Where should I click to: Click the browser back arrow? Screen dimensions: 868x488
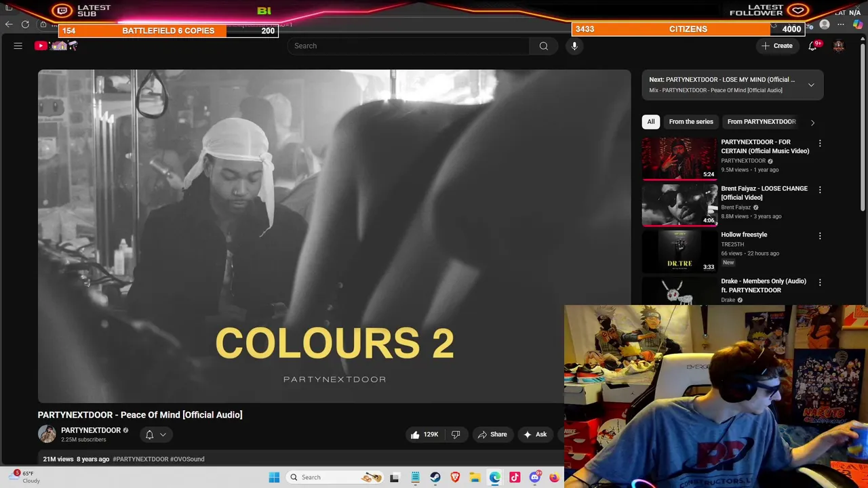[9, 24]
